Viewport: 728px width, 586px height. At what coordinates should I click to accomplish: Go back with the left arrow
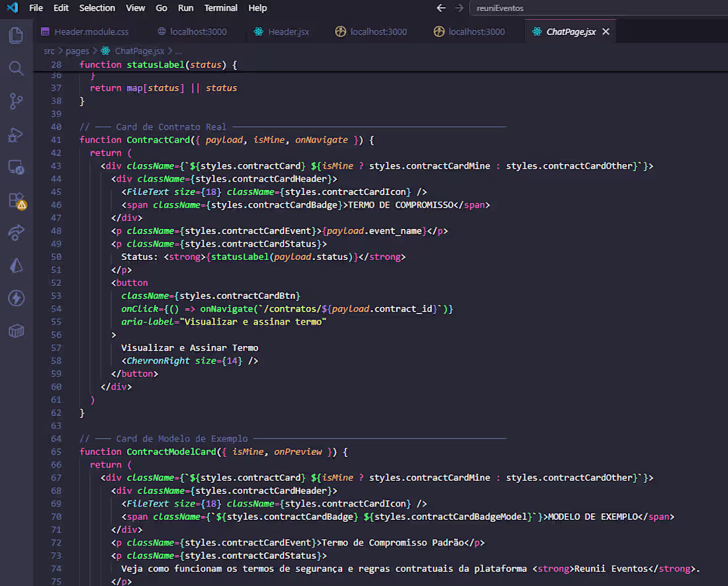tap(441, 8)
